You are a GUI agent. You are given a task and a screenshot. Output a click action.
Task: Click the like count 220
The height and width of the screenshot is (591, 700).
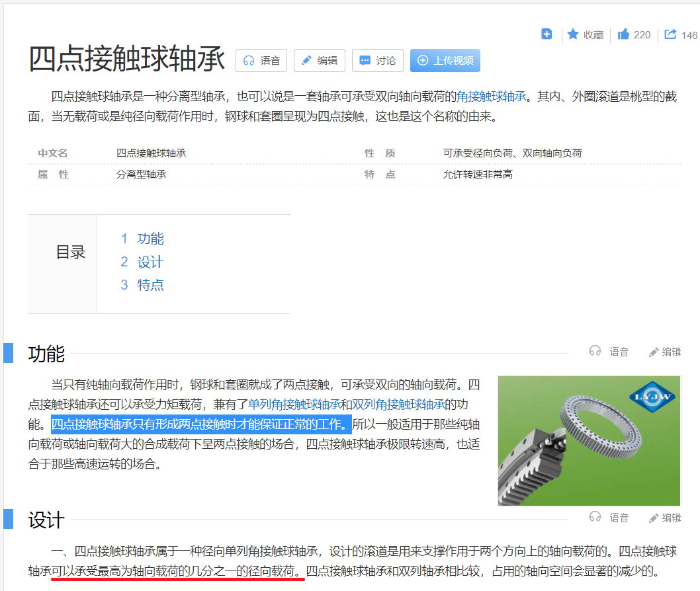pos(642,35)
